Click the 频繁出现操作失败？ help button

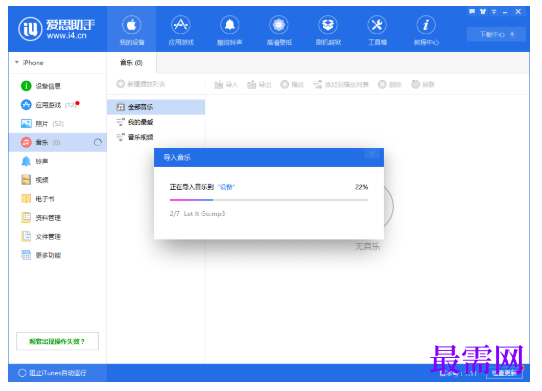(57, 342)
